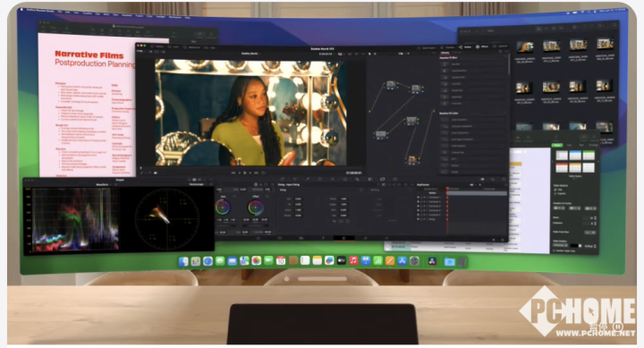The image size is (644, 348).
Task: Click the Pan value field in Sizing
Action: click(x=298, y=199)
